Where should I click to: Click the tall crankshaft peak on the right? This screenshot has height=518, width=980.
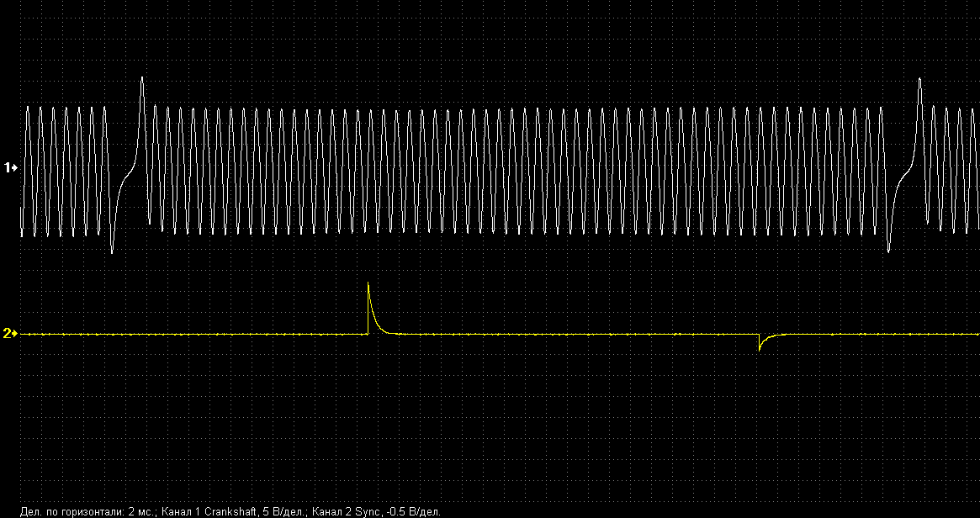point(919,79)
